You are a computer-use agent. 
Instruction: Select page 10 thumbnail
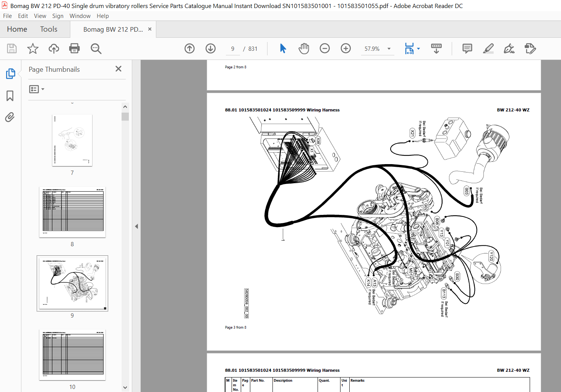(x=72, y=355)
